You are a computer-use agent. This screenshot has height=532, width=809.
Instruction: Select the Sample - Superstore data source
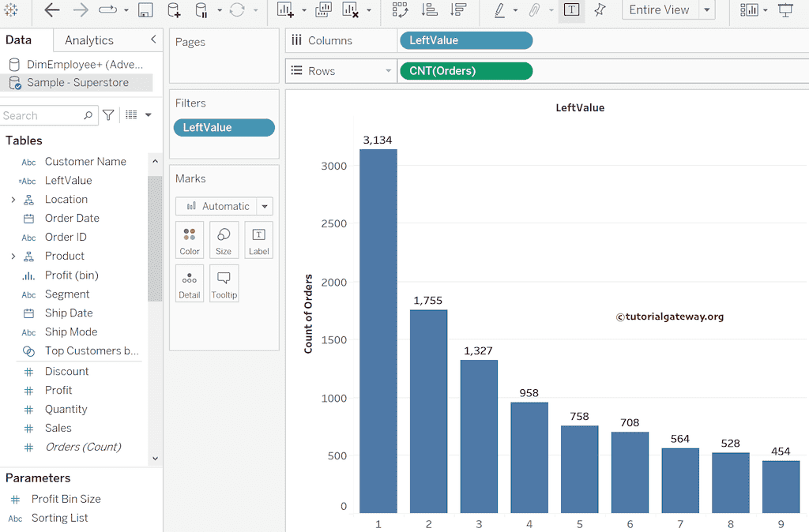point(79,82)
